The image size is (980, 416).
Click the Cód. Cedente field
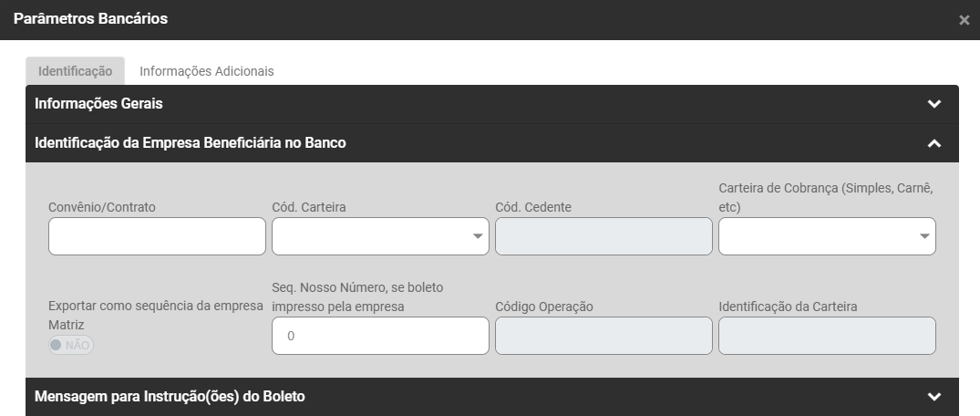pos(603,236)
